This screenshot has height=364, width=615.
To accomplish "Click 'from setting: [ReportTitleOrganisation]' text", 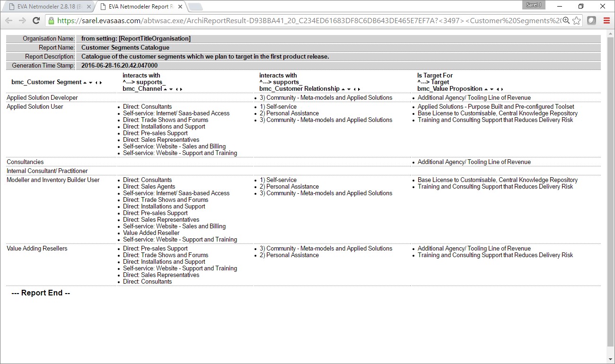I will click(x=136, y=39).
